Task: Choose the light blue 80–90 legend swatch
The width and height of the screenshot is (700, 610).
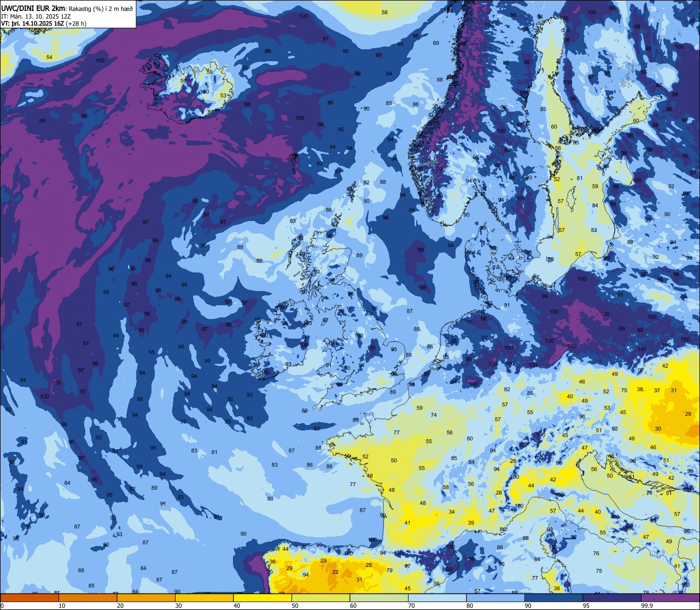Action: point(495,597)
